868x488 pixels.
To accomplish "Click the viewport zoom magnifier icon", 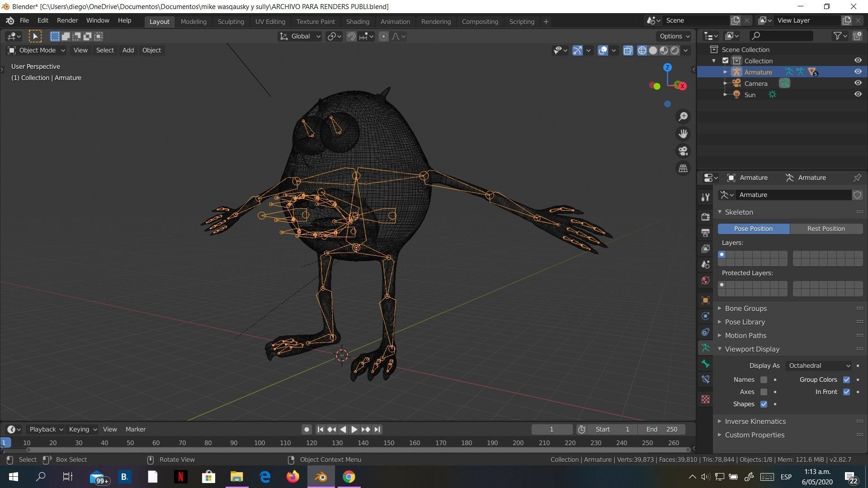I will 683,117.
